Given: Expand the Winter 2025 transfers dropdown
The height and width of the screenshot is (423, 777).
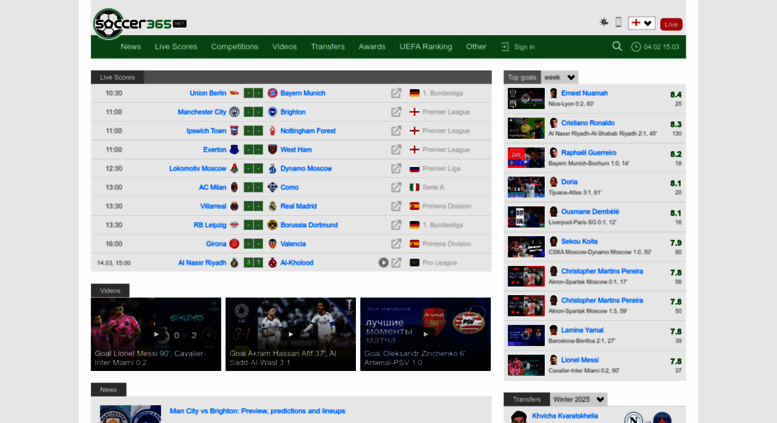Looking at the screenshot, I should click(x=576, y=399).
